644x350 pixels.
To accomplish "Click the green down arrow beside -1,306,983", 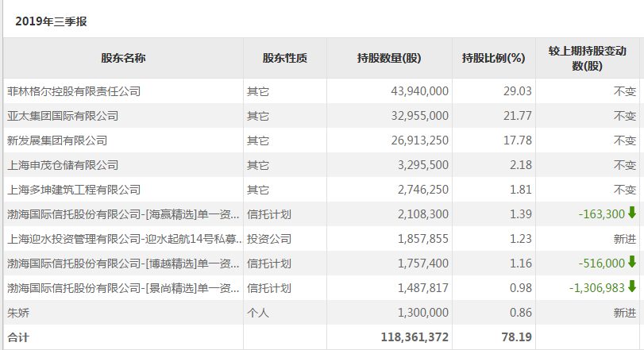I will click(631, 287).
